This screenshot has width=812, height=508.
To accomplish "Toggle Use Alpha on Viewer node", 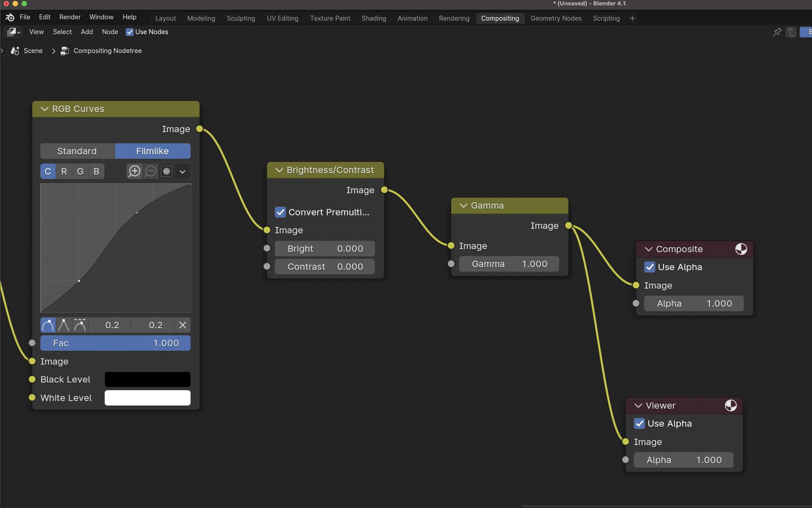I will pos(639,423).
